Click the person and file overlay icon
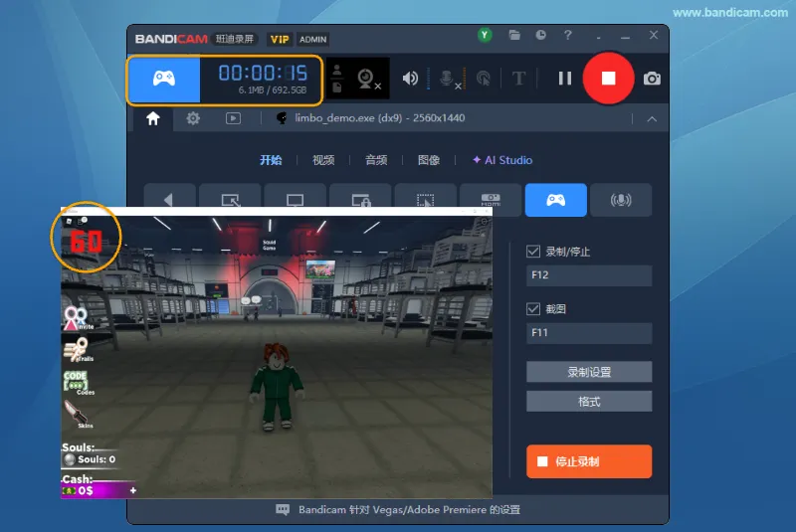The height and width of the screenshot is (532, 796). pos(336,80)
